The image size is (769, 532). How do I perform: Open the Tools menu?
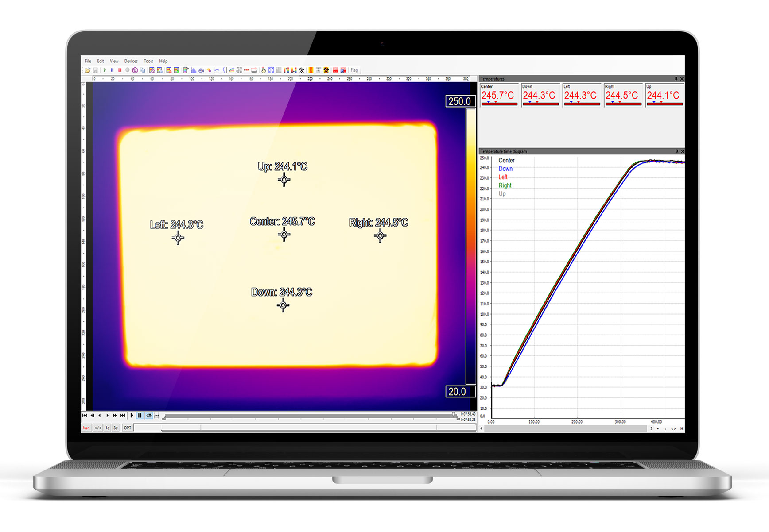148,61
